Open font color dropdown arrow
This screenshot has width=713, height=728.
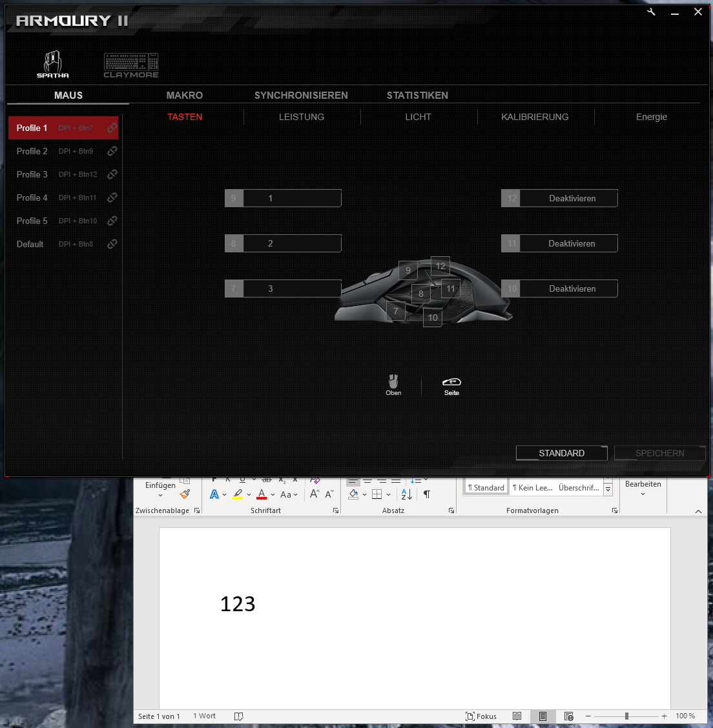point(273,495)
